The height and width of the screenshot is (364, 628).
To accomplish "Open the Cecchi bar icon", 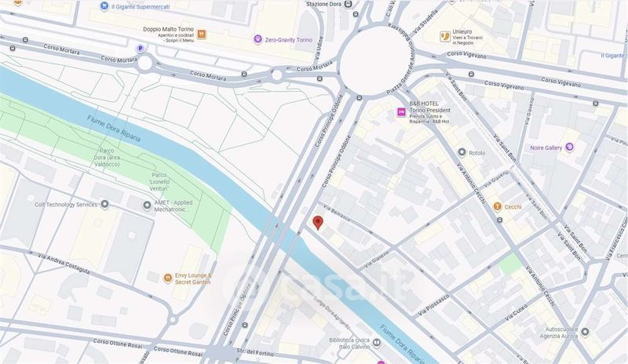I will 498,206.
